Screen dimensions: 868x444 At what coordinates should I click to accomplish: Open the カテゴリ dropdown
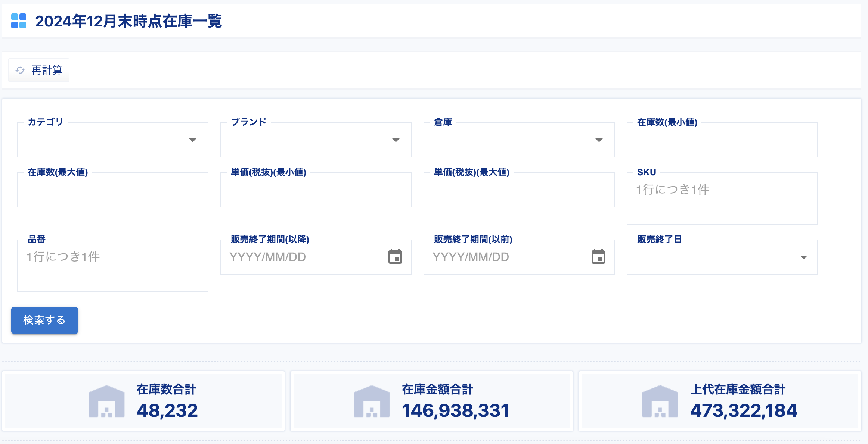(x=113, y=140)
